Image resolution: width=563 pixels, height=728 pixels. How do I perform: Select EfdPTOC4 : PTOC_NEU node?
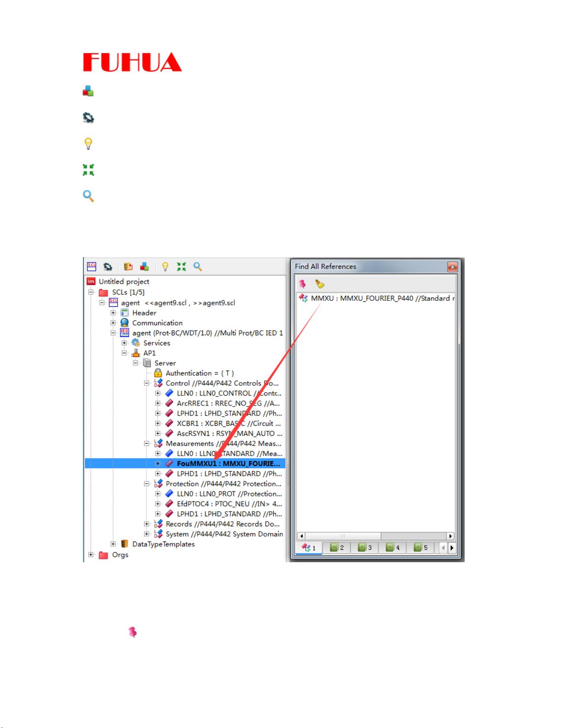[x=228, y=504]
